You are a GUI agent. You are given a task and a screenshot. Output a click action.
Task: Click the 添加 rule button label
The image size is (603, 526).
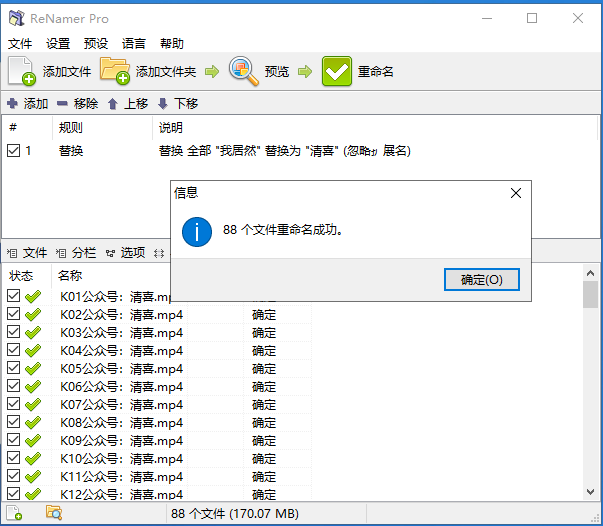36,103
